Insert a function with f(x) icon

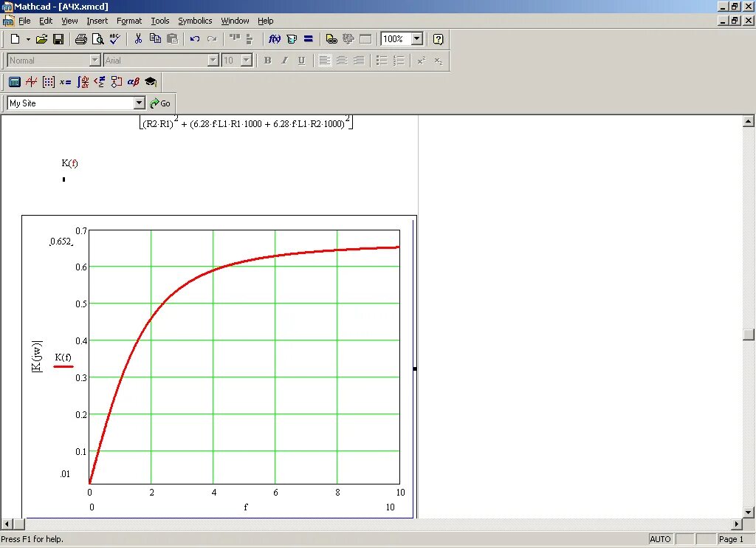tap(275, 39)
